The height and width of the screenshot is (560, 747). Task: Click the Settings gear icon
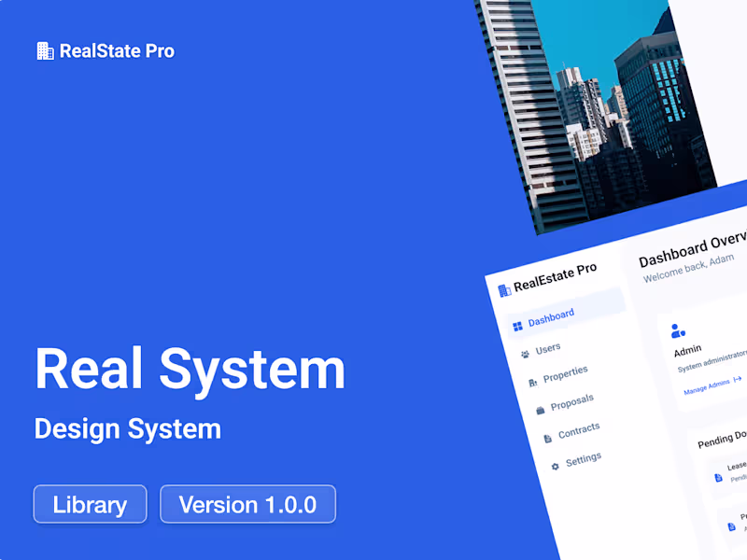[x=555, y=467]
